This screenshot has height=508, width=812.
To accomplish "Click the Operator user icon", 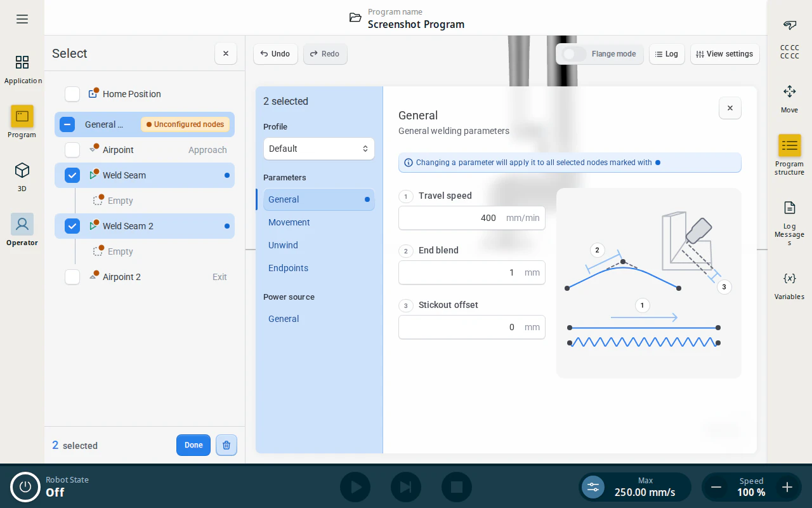I will point(22,224).
